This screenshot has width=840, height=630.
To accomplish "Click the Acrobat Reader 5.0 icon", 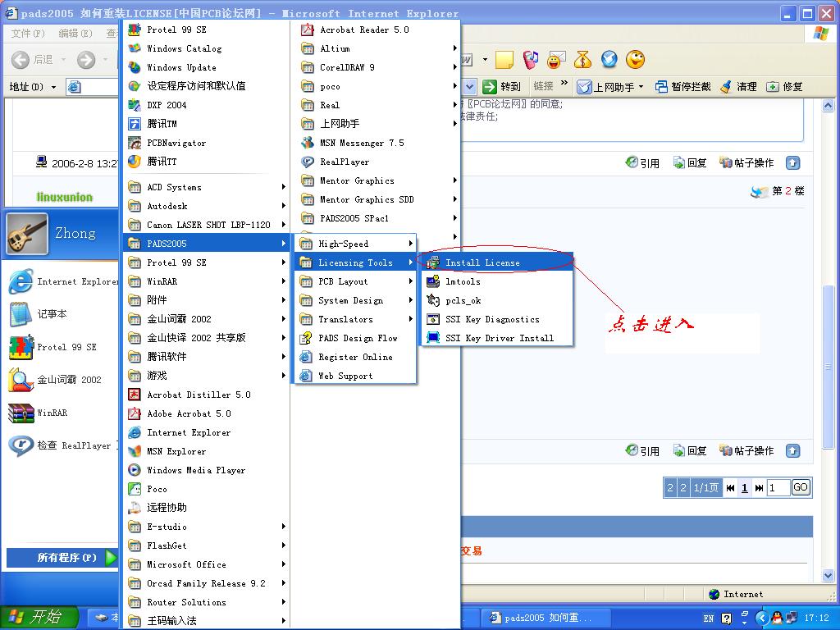I will (308, 30).
